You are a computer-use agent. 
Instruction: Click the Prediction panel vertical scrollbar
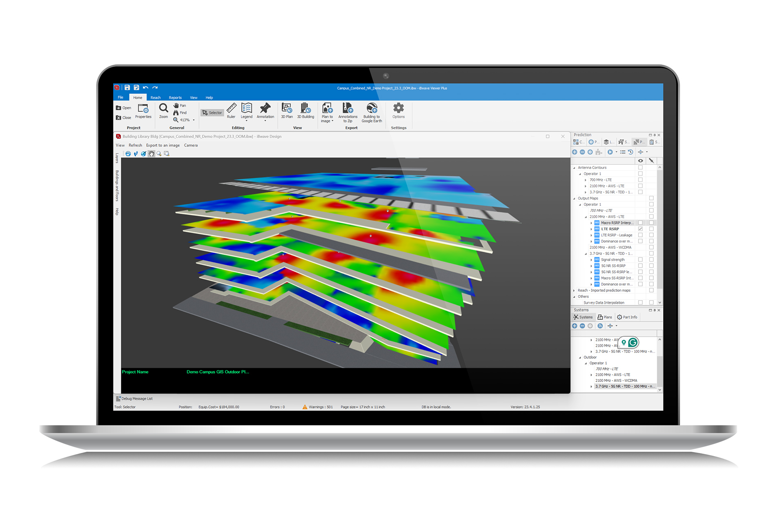pyautogui.click(x=660, y=228)
